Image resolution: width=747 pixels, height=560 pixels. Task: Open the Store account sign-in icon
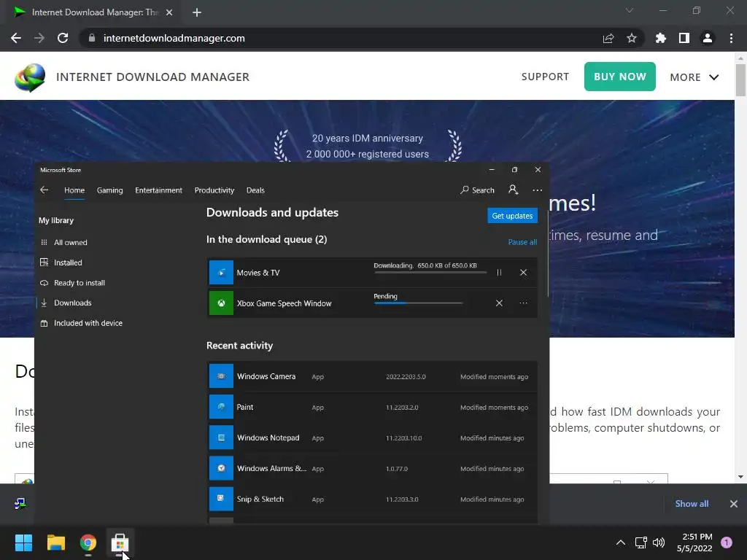click(x=513, y=190)
